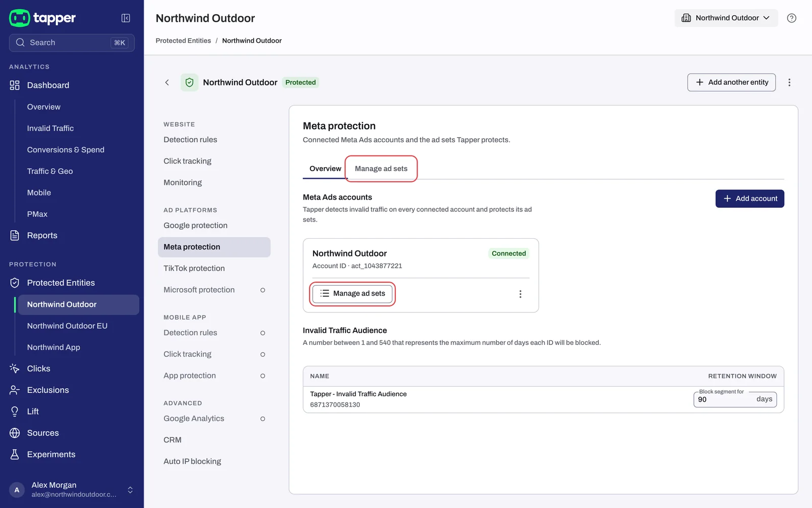Open website Detection rules
The width and height of the screenshot is (812, 508).
coord(190,140)
